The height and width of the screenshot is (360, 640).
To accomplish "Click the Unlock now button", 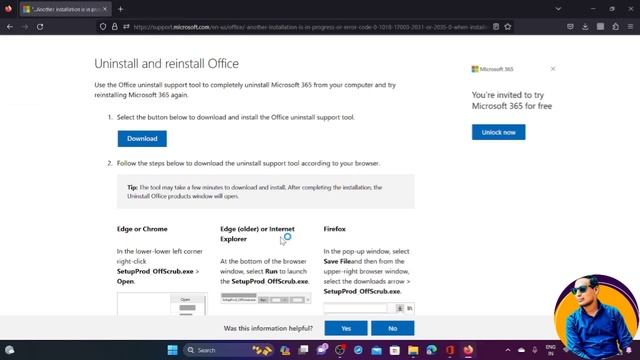I will tap(498, 132).
